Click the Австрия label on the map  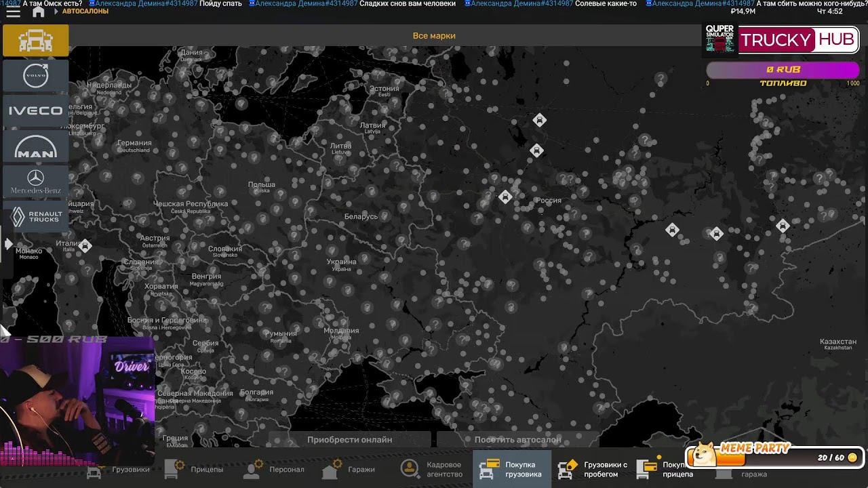coord(155,239)
